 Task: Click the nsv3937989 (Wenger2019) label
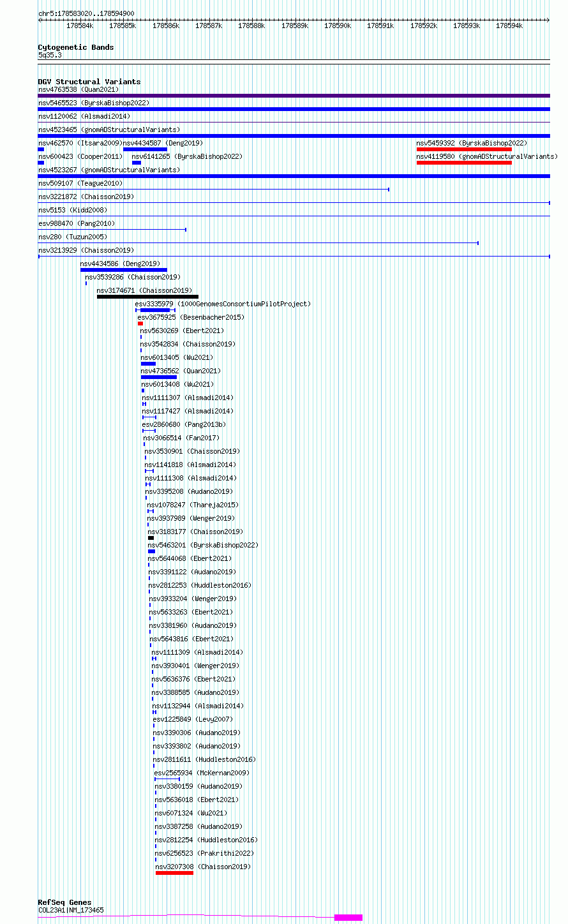(x=191, y=518)
